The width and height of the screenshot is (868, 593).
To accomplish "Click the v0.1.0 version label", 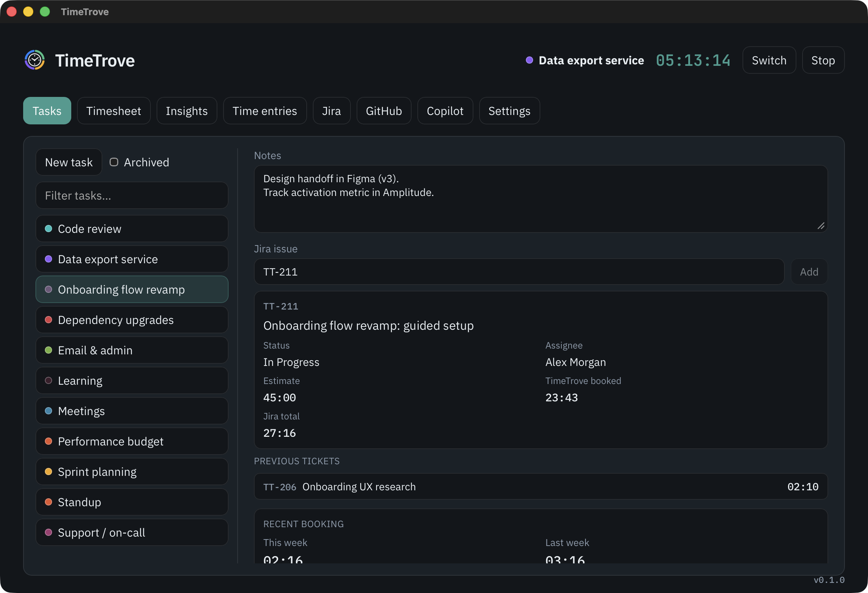I will (x=829, y=580).
